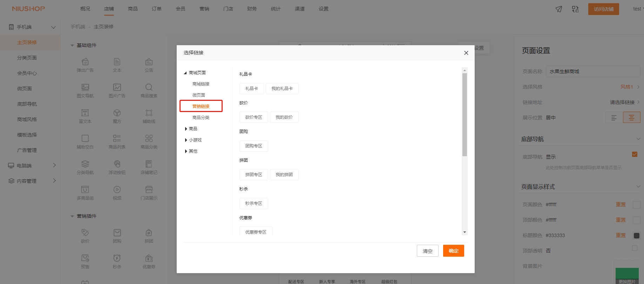The width and height of the screenshot is (644, 284).
Task: Add the 砍价 bargain plugin
Action: click(x=85, y=236)
